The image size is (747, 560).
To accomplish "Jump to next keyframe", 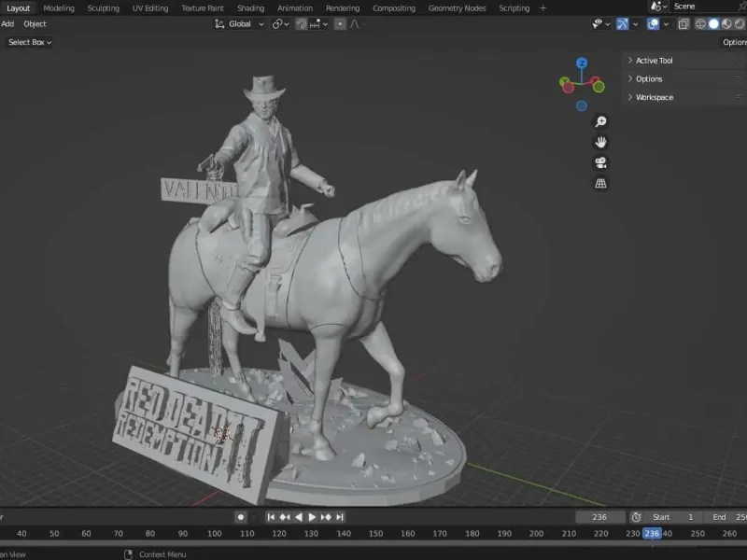I will pos(326,517).
